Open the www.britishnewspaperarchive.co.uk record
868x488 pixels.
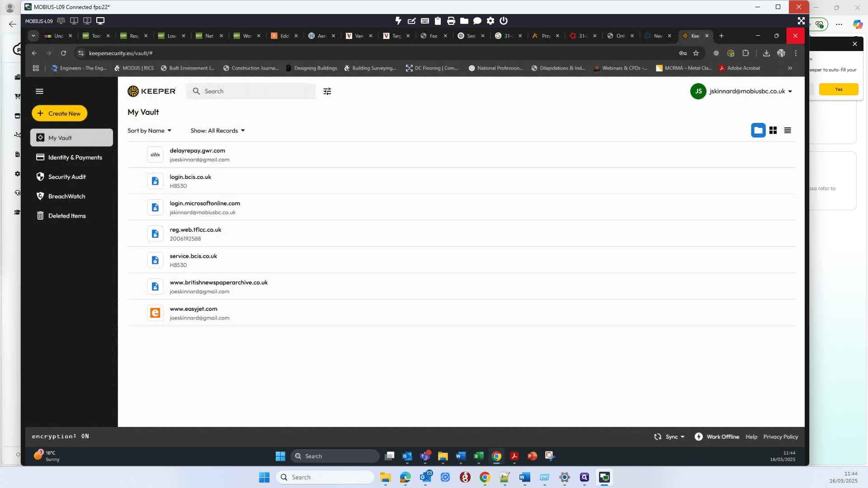(461, 286)
